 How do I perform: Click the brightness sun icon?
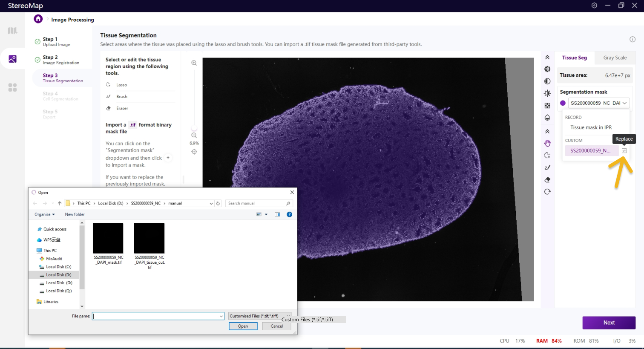coord(547,93)
